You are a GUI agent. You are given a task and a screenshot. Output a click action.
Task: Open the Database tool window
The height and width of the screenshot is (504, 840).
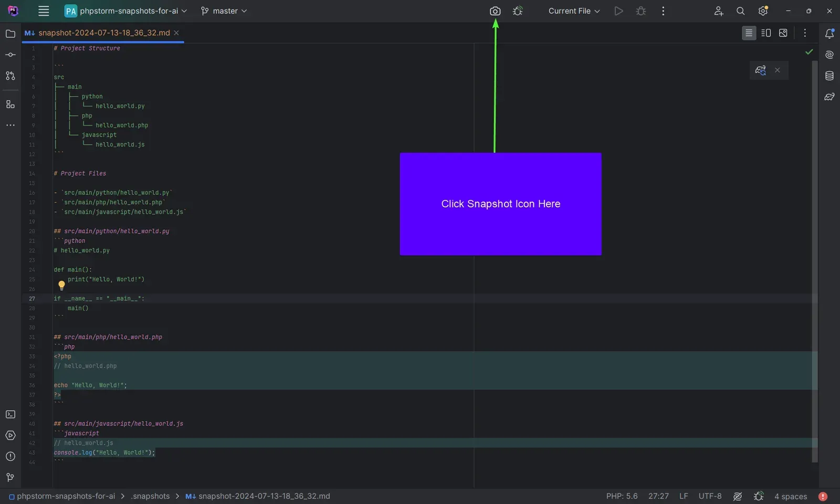829,76
